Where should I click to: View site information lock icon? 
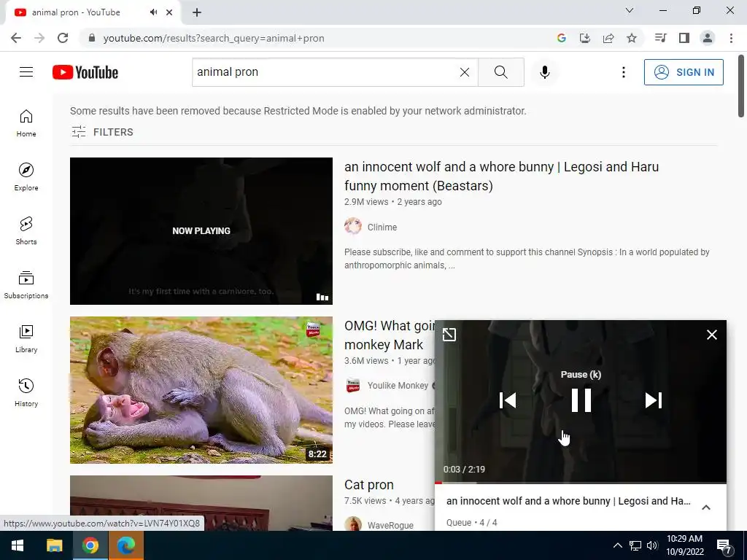[92, 38]
